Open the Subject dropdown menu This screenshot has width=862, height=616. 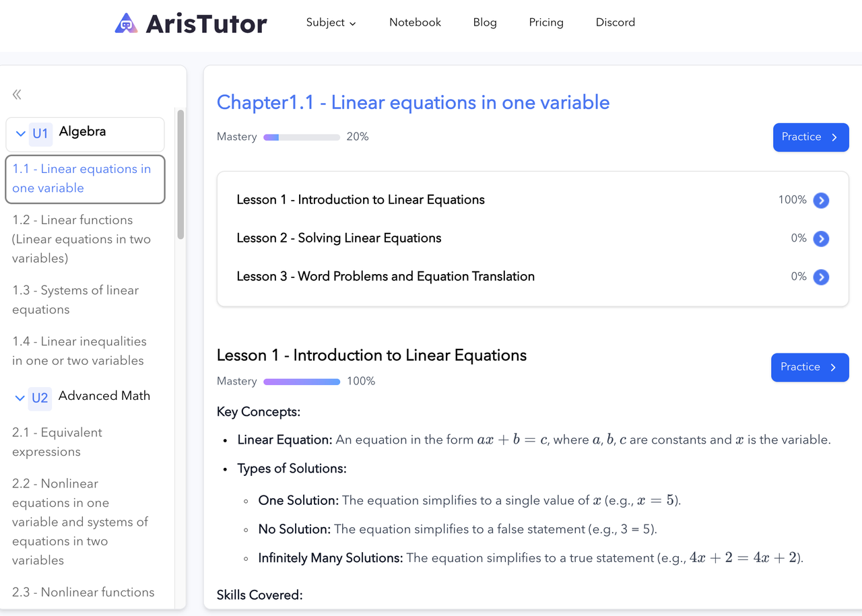click(331, 22)
